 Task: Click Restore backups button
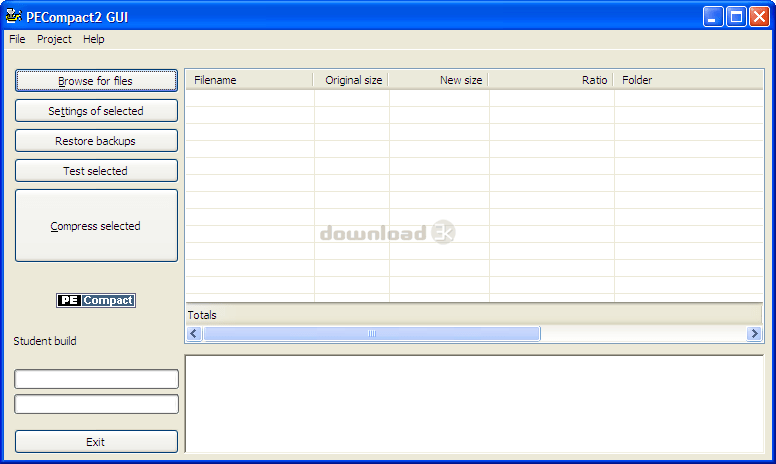[96, 141]
